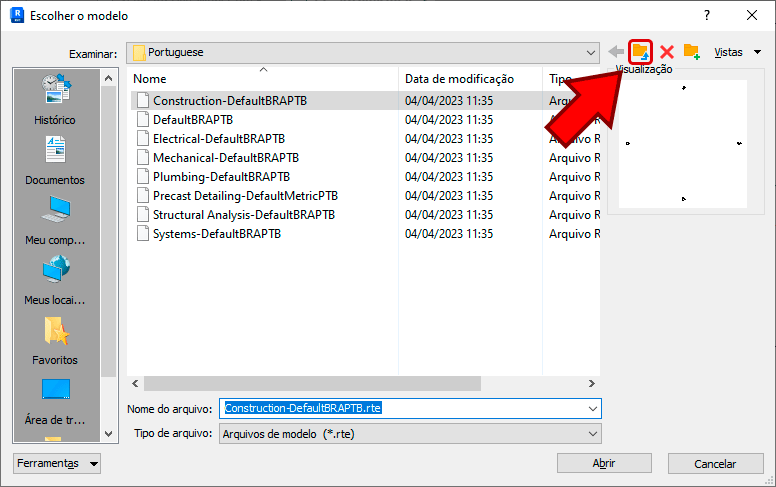
Task: Click the back arrow navigation icon
Action: pos(616,51)
